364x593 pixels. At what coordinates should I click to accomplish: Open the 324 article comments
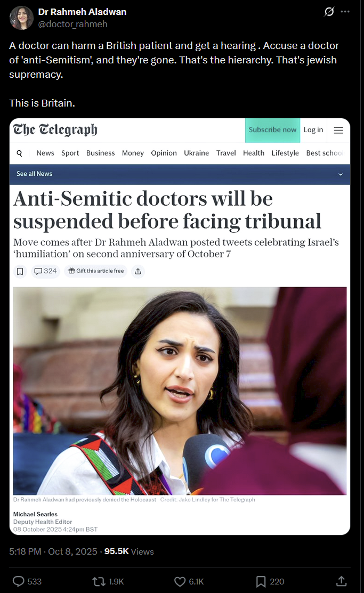click(45, 271)
